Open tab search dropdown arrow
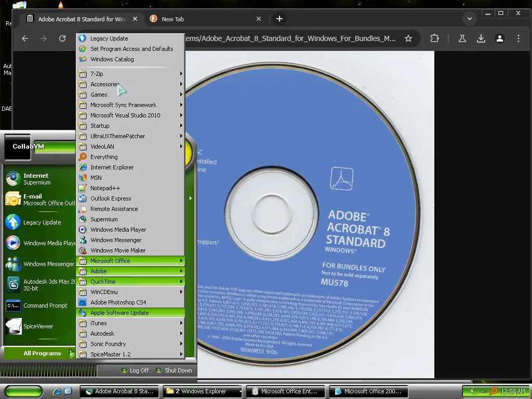The height and width of the screenshot is (399, 532). (470, 19)
